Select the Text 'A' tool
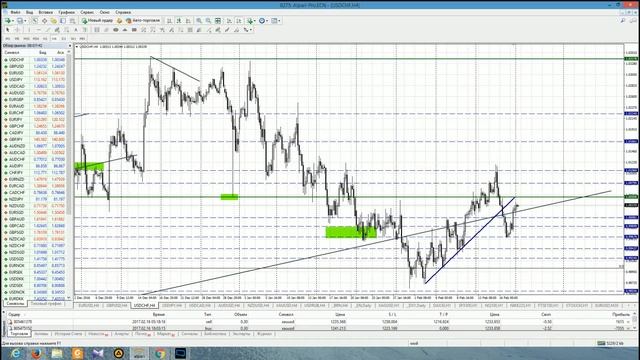640x360 pixels. (x=76, y=30)
